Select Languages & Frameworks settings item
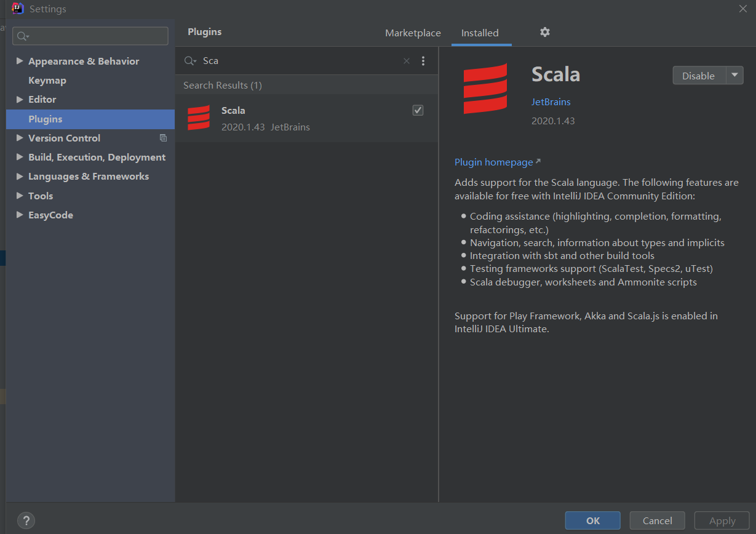The height and width of the screenshot is (534, 756). [89, 176]
